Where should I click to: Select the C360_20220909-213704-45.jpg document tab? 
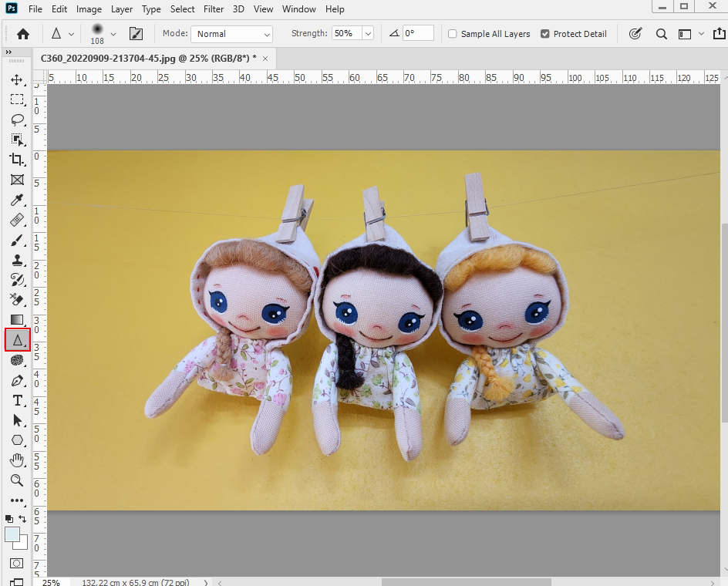point(148,58)
